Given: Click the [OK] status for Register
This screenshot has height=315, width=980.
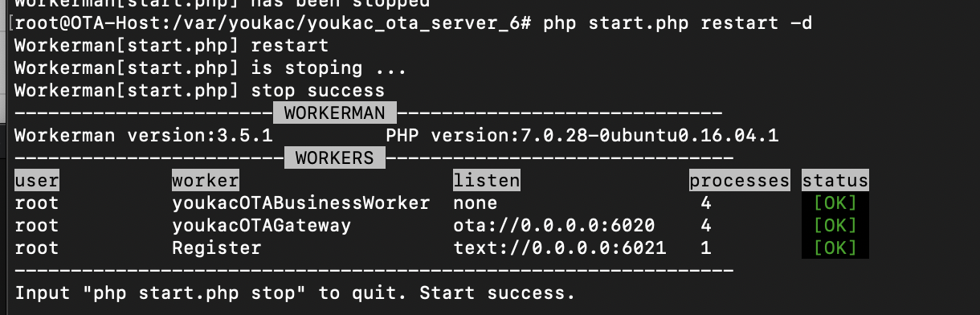Looking at the screenshot, I should [835, 248].
